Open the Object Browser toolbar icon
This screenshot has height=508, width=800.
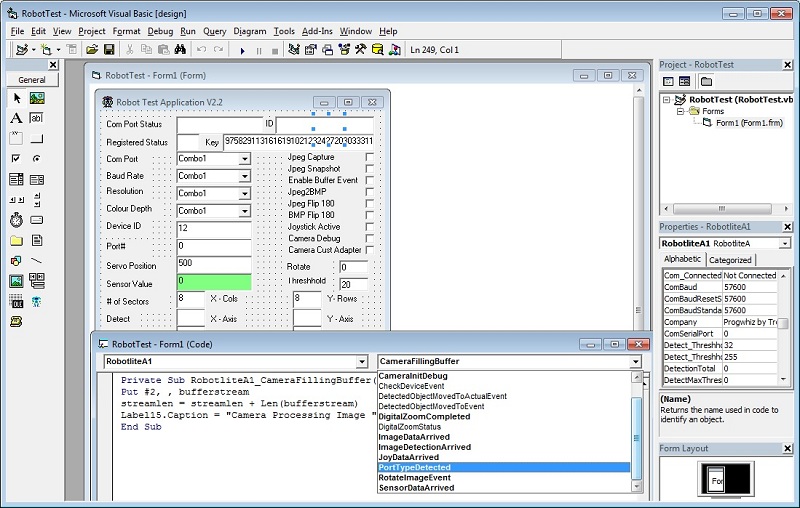pos(344,49)
